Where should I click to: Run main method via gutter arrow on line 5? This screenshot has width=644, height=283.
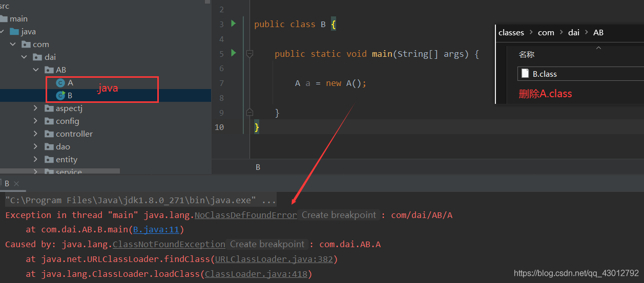coord(233,53)
